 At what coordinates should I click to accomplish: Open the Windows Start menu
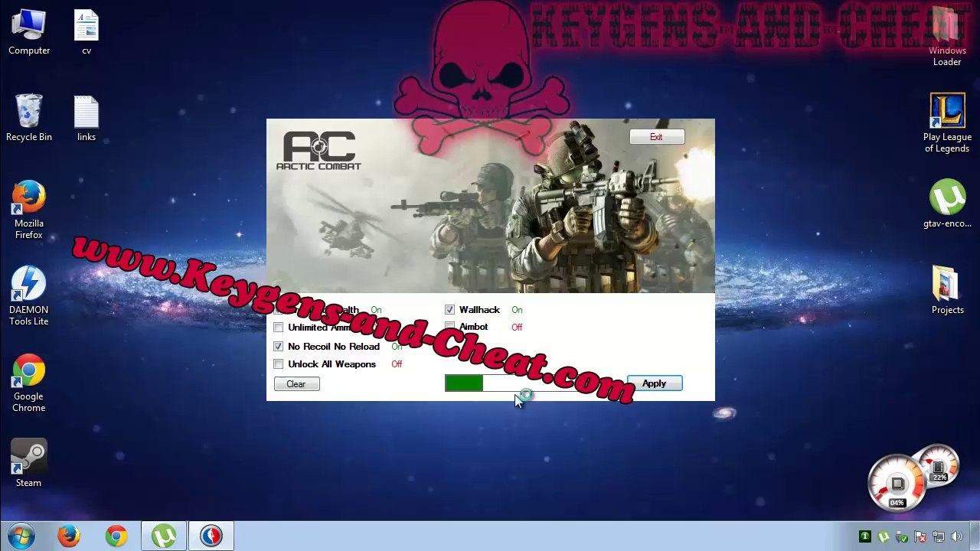[x=21, y=536]
